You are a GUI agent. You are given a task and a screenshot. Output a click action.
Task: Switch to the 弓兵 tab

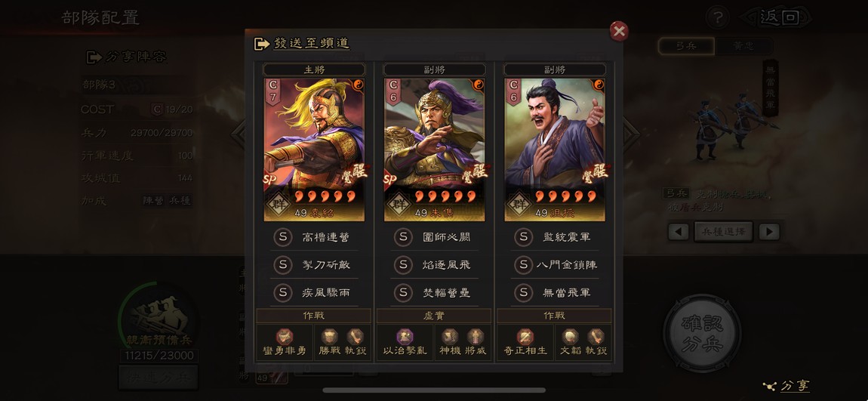point(686,47)
